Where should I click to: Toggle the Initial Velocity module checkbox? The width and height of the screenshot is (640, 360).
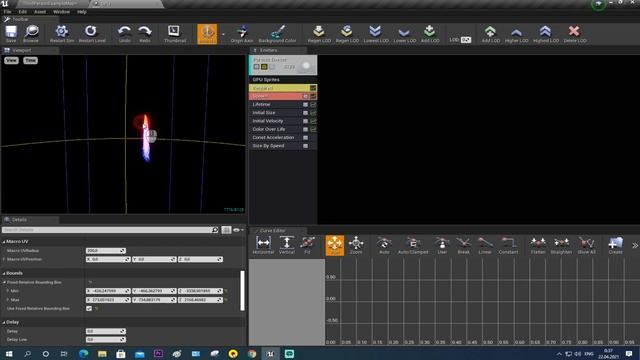pyautogui.click(x=305, y=121)
